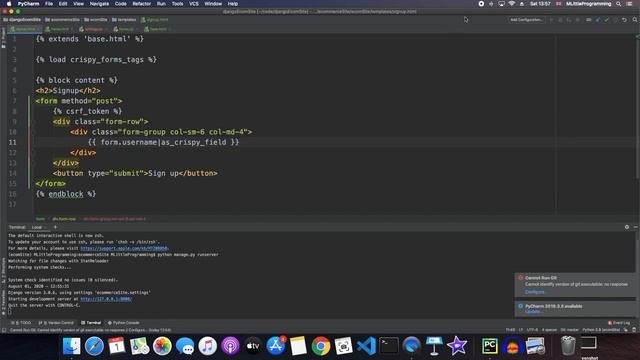Image resolution: width=640 pixels, height=360 pixels.
Task: Open the Python Console tool window
Action: (x=124, y=322)
